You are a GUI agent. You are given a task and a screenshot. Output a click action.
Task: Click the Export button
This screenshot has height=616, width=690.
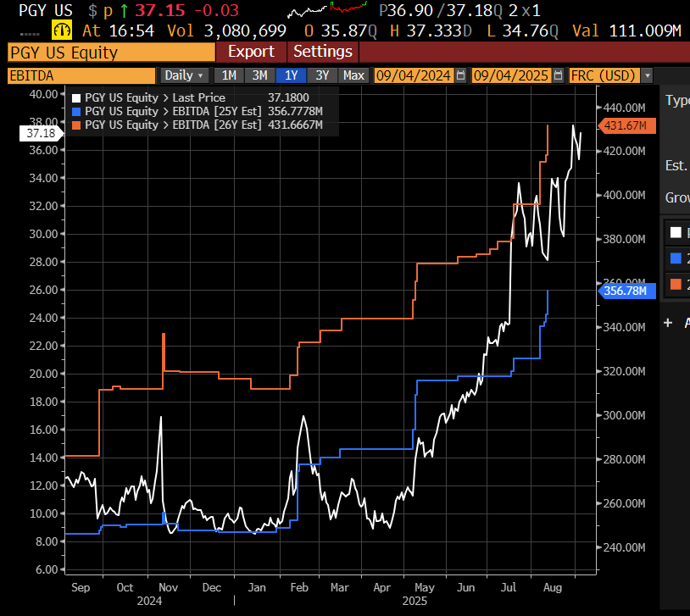pyautogui.click(x=251, y=52)
